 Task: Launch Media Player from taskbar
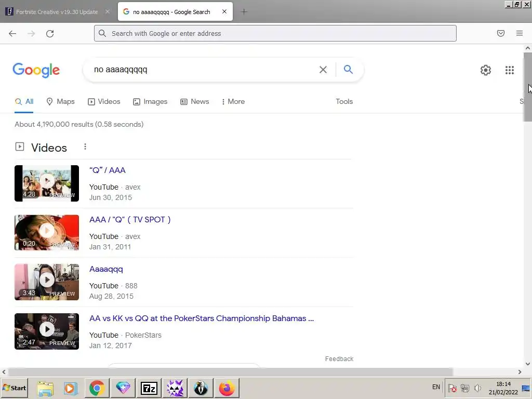[x=71, y=388]
